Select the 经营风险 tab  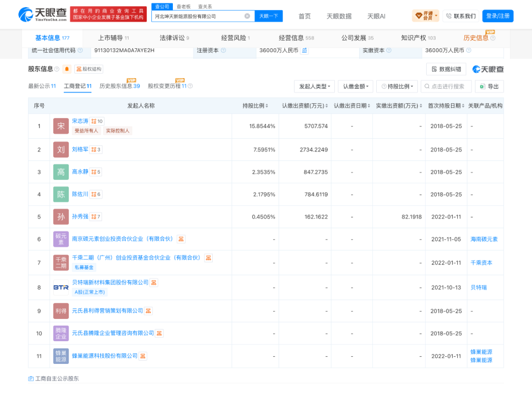(x=236, y=38)
